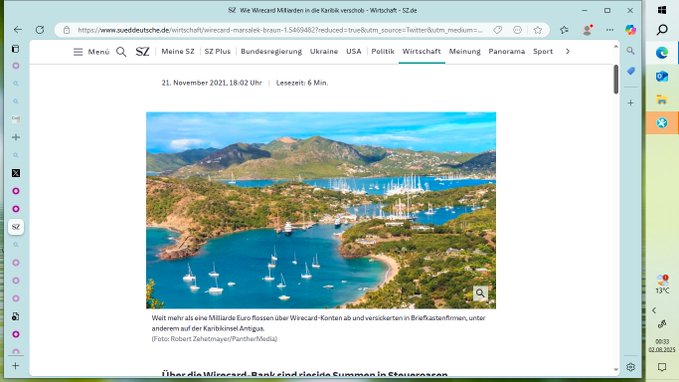Image resolution: width=679 pixels, height=382 pixels.
Task: Open Edge sidebar search icon
Action: click(x=630, y=51)
